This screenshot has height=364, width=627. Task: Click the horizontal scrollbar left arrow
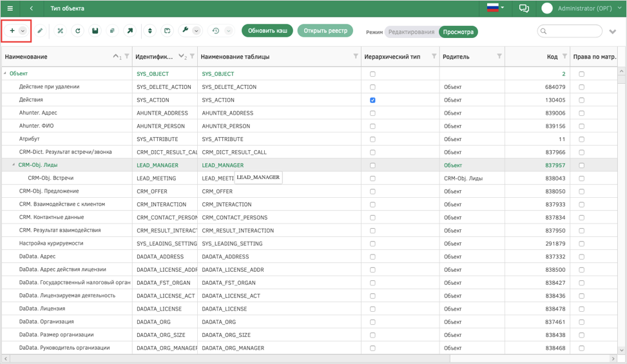[x=6, y=359]
